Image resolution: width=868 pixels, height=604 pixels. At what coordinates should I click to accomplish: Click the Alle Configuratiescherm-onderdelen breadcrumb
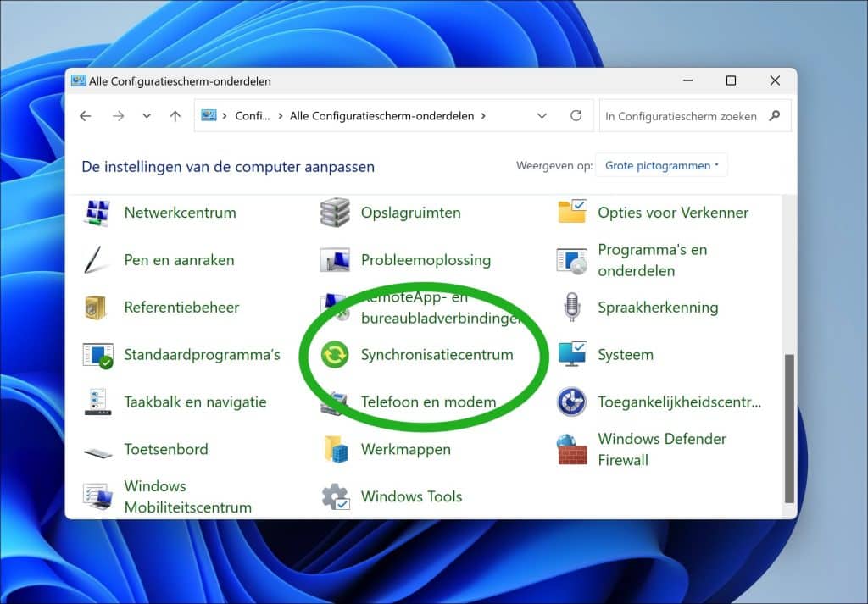pos(382,115)
